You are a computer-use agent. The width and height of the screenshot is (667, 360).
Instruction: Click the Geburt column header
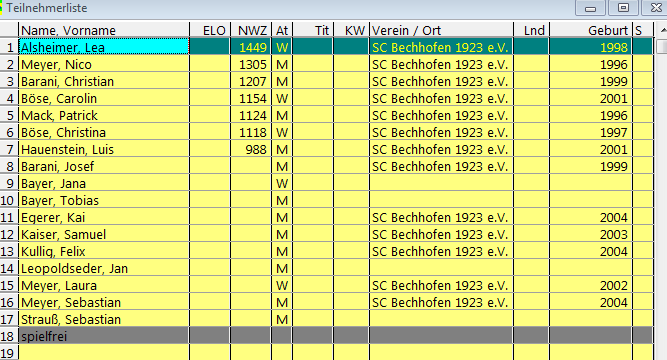[x=591, y=30]
